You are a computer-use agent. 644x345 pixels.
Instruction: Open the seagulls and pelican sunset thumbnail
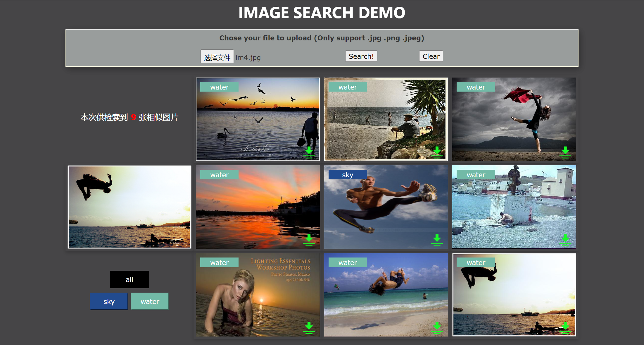pyautogui.click(x=258, y=119)
